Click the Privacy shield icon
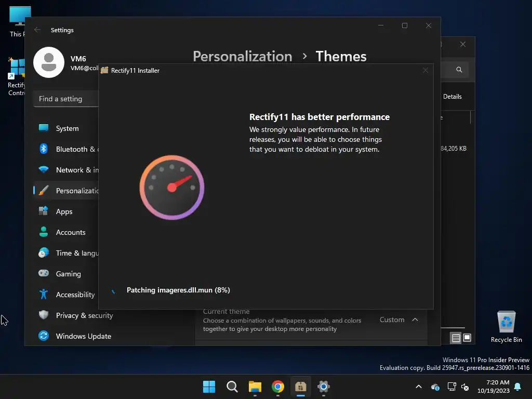 pos(44,315)
